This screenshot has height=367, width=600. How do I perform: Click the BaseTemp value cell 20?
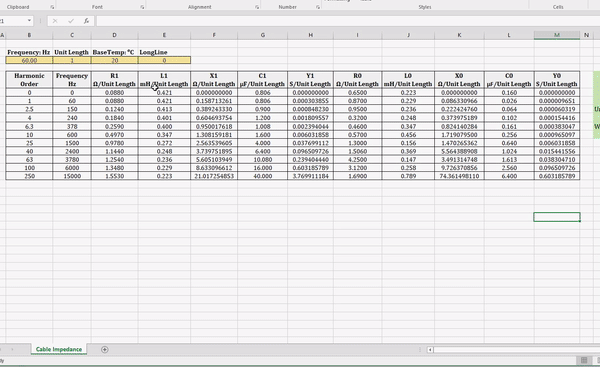(114, 60)
